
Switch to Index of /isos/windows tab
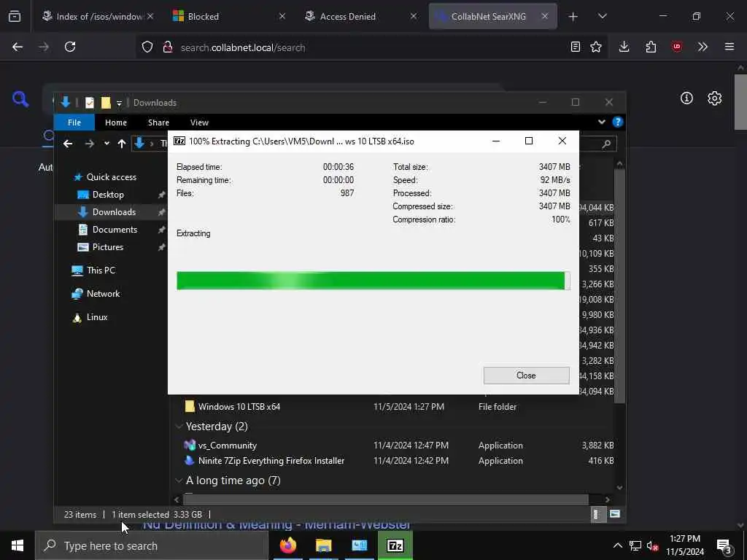[x=98, y=16]
